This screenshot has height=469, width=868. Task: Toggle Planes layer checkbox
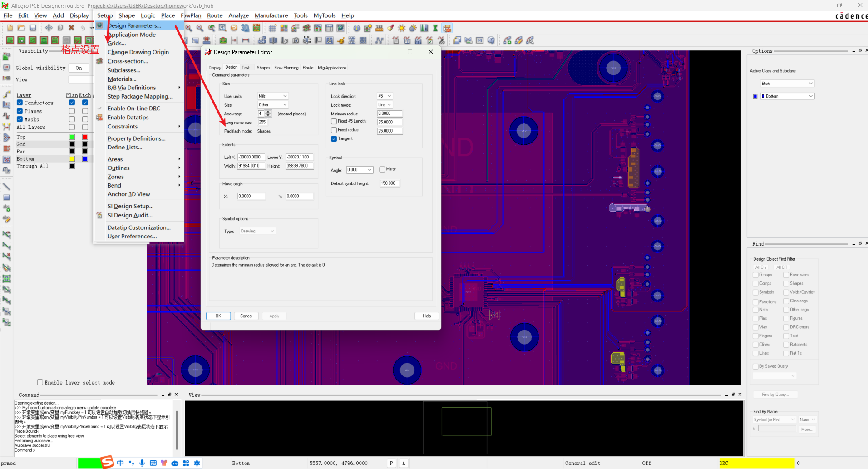[x=20, y=111]
